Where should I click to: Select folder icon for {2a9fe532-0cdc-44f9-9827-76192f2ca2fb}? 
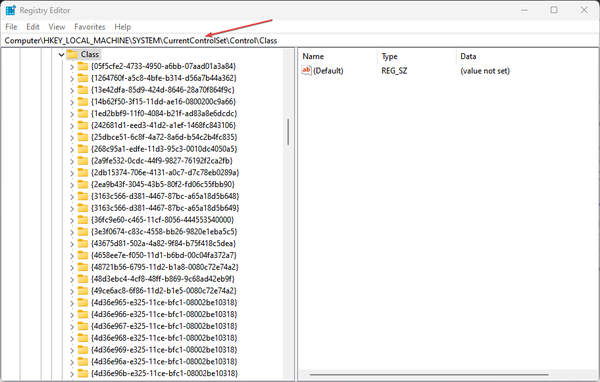coord(83,161)
